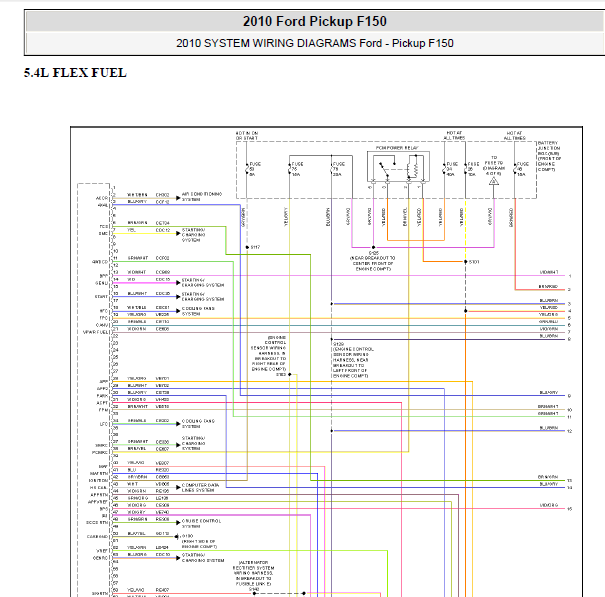The width and height of the screenshot is (605, 597).
Task: Select the 'VREF' pin label
Action: 102,551
